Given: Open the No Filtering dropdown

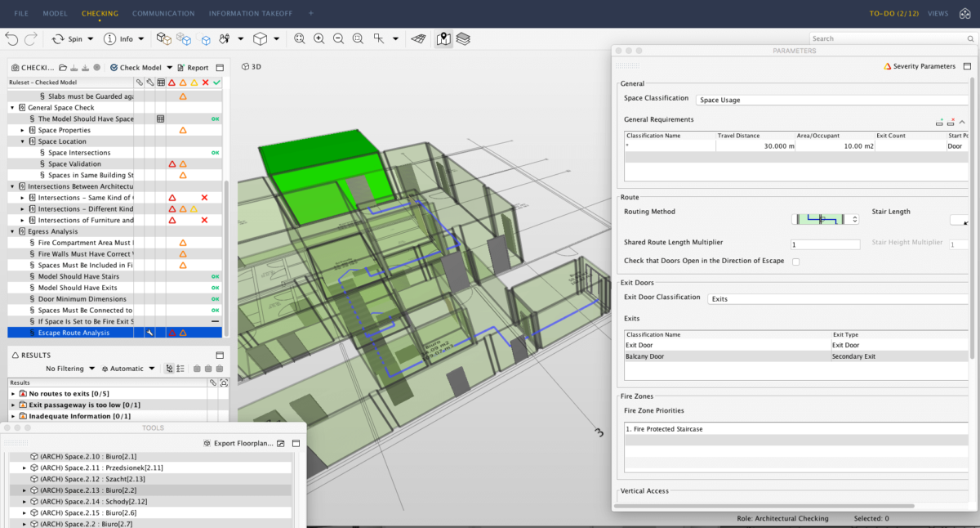Looking at the screenshot, I should tap(70, 369).
